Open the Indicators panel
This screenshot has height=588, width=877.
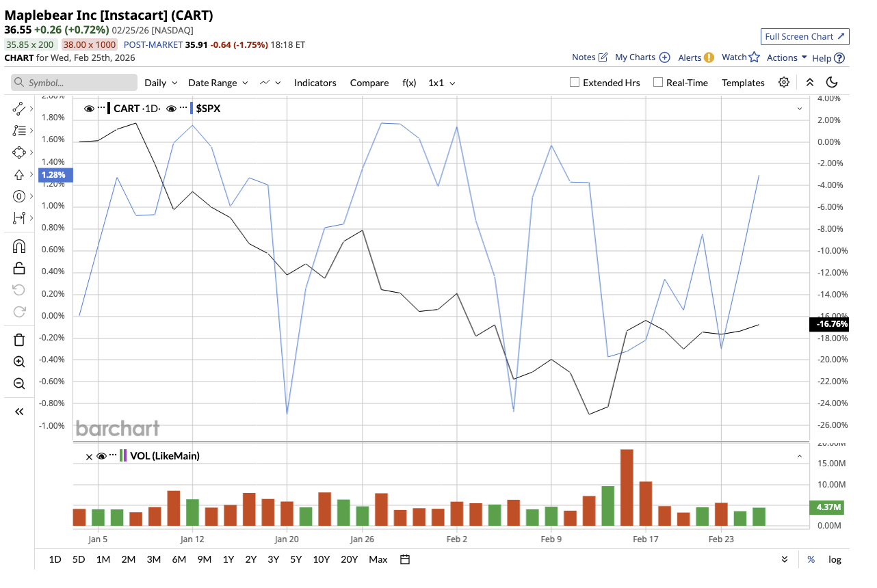click(x=315, y=83)
